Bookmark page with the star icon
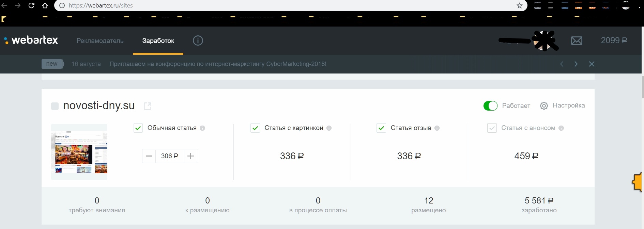644x229 pixels. pos(519,5)
